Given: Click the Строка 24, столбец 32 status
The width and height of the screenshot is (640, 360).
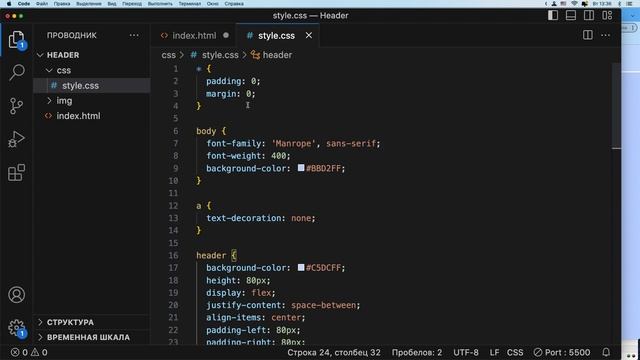Looking at the screenshot, I should tap(333, 352).
